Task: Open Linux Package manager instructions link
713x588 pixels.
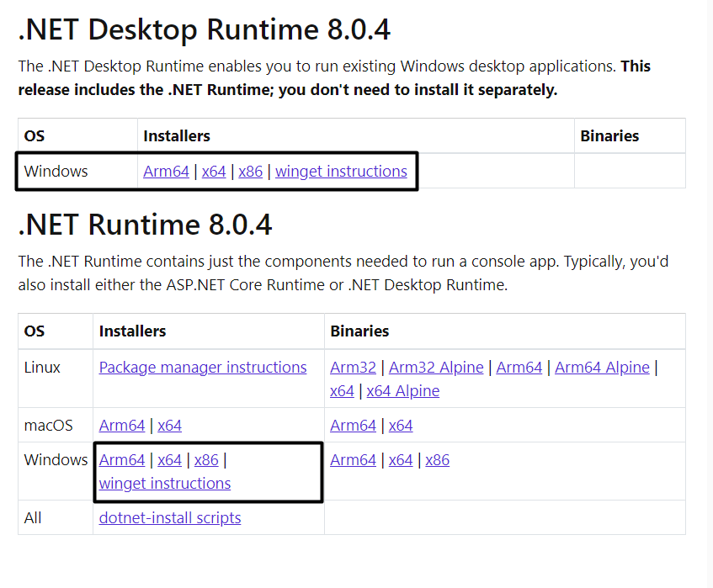Action: tap(203, 368)
